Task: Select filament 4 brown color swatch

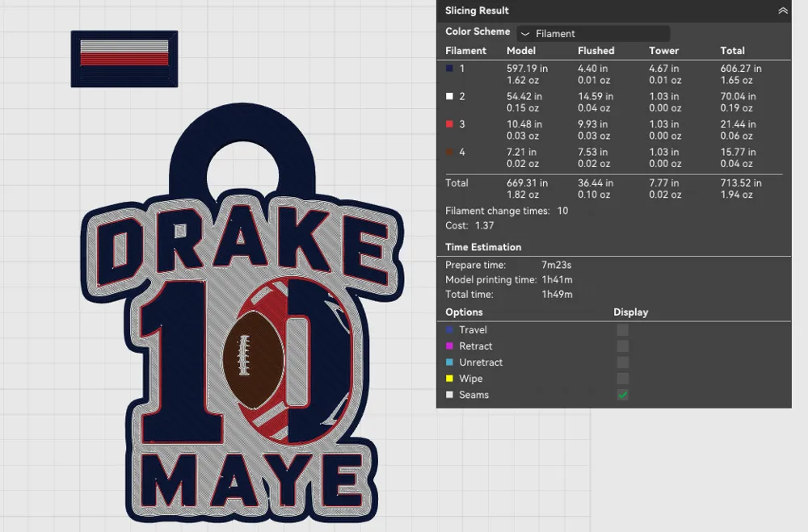Action: pos(449,152)
